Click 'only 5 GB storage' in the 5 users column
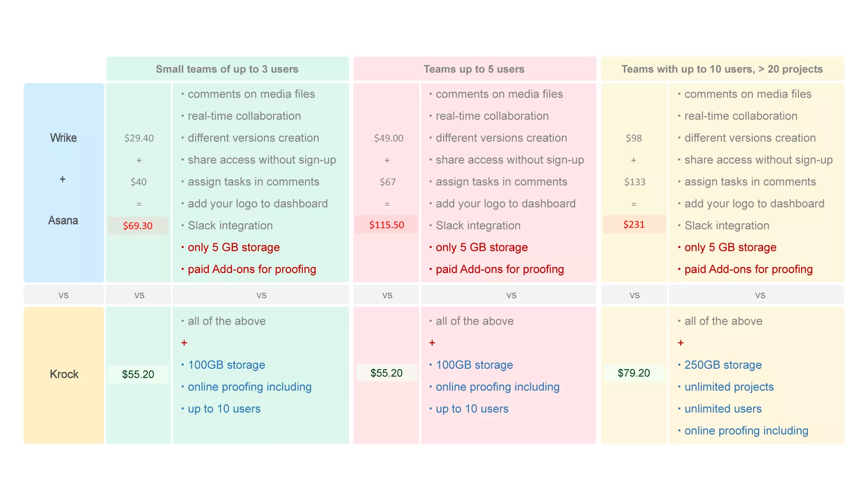The height and width of the screenshot is (488, 868). pos(482,247)
